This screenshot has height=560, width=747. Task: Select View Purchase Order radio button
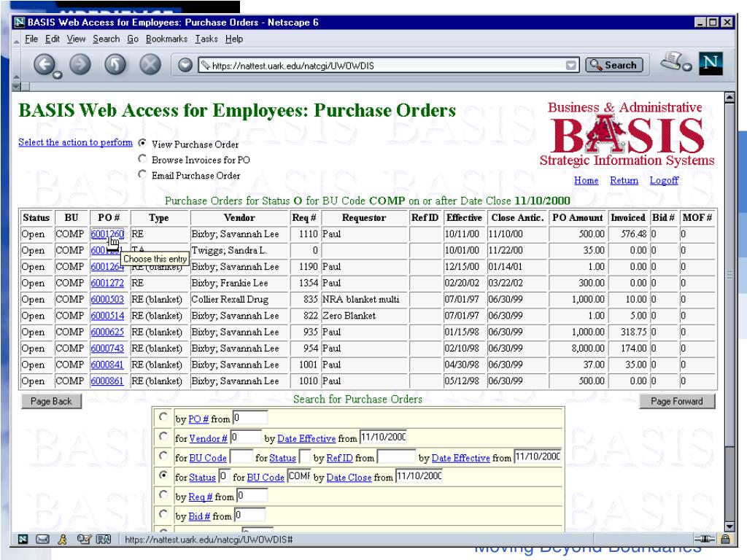(142, 143)
